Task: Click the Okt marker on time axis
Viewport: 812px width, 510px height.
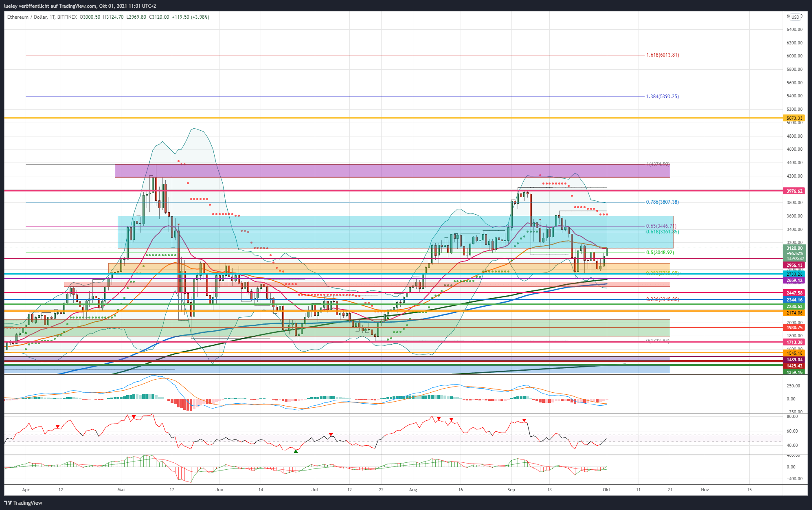Action: (x=606, y=490)
